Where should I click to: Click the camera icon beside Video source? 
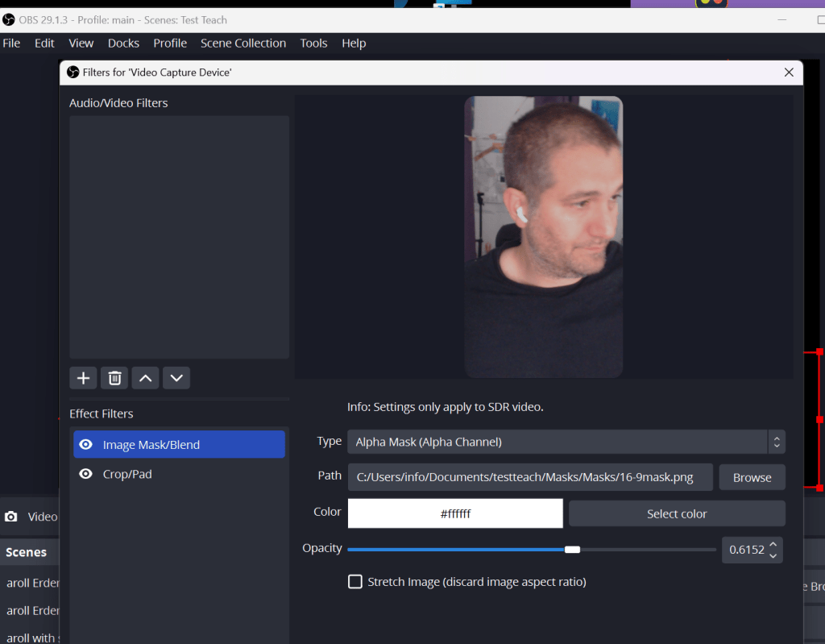[x=11, y=517]
